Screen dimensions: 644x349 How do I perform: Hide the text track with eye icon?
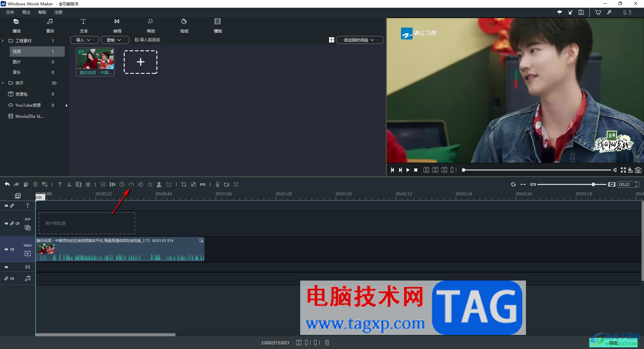tap(6, 206)
